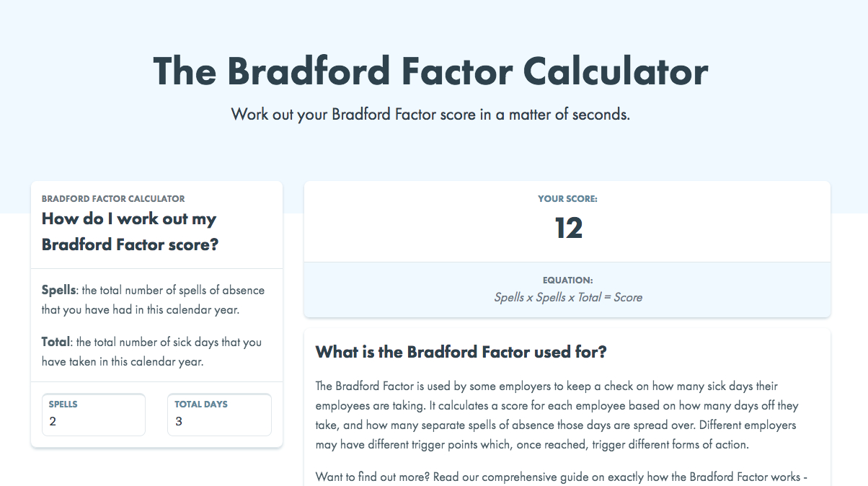Viewport: 868px width, 486px height.
Task: Click the heading How do I work out my score
Action: (130, 231)
